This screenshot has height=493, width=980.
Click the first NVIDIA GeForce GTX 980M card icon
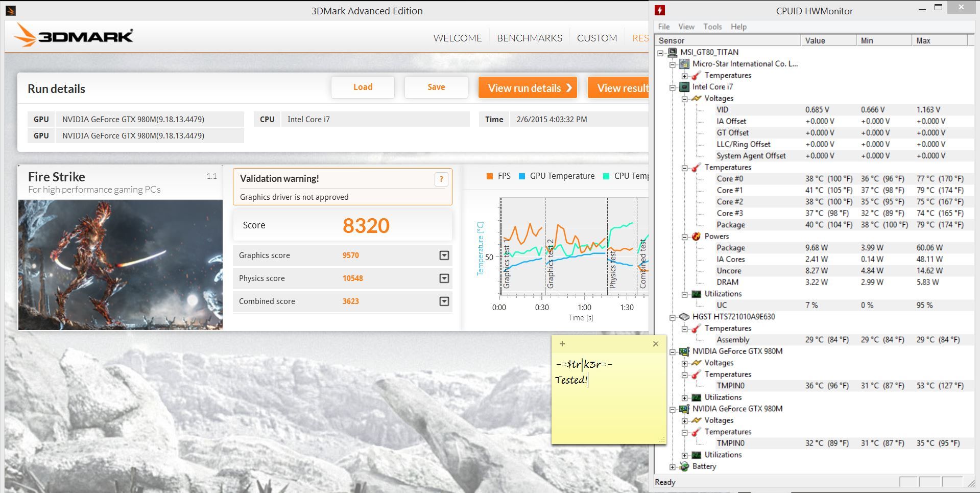pyautogui.click(x=684, y=351)
